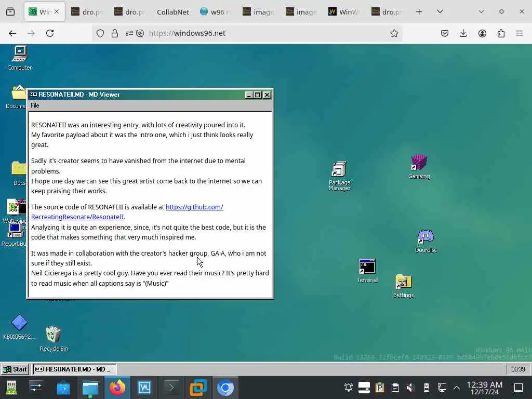The image size is (532, 399).
Task: Open the system clock 12:39 AM
Action: [485, 388]
